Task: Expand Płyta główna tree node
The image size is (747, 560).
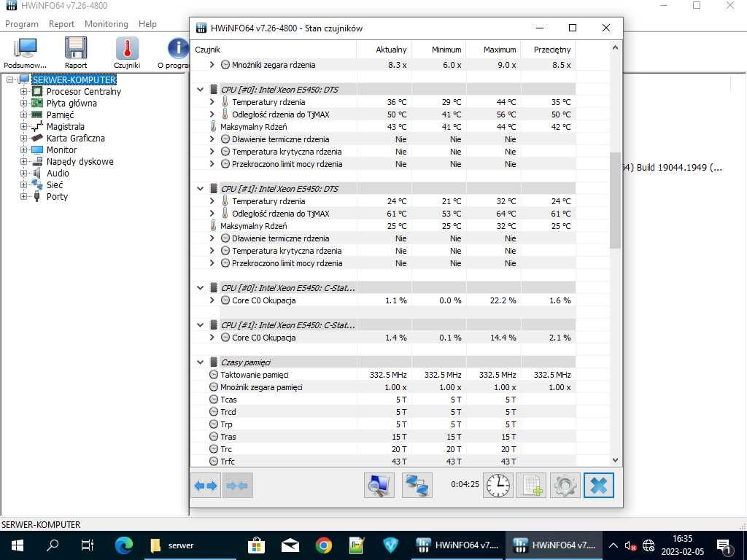Action: [x=23, y=103]
